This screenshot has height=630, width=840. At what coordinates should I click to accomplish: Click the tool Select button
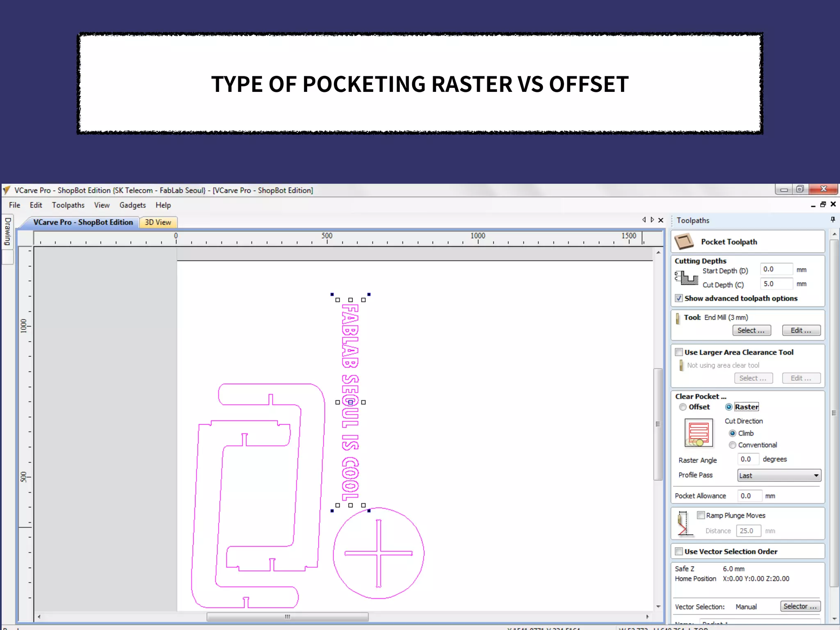751,331
